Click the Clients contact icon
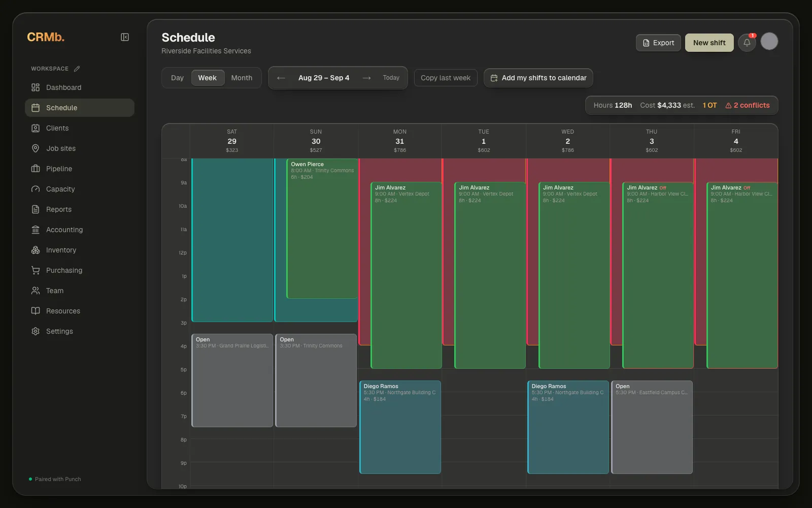Image resolution: width=812 pixels, height=508 pixels. (x=36, y=128)
